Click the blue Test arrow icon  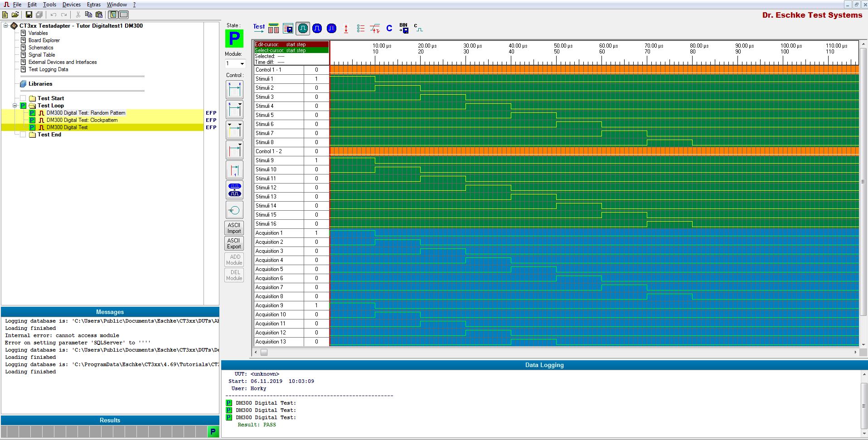pos(259,28)
